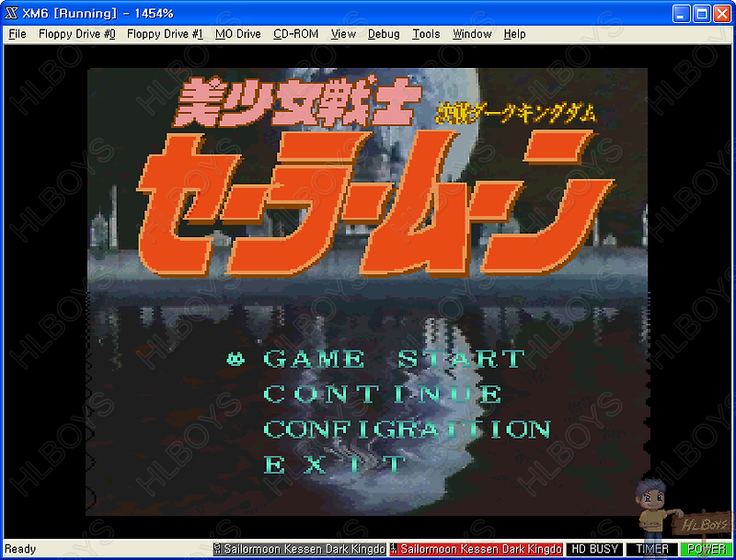Choose EXIT in the game menu
The image size is (736, 560).
coord(334,464)
